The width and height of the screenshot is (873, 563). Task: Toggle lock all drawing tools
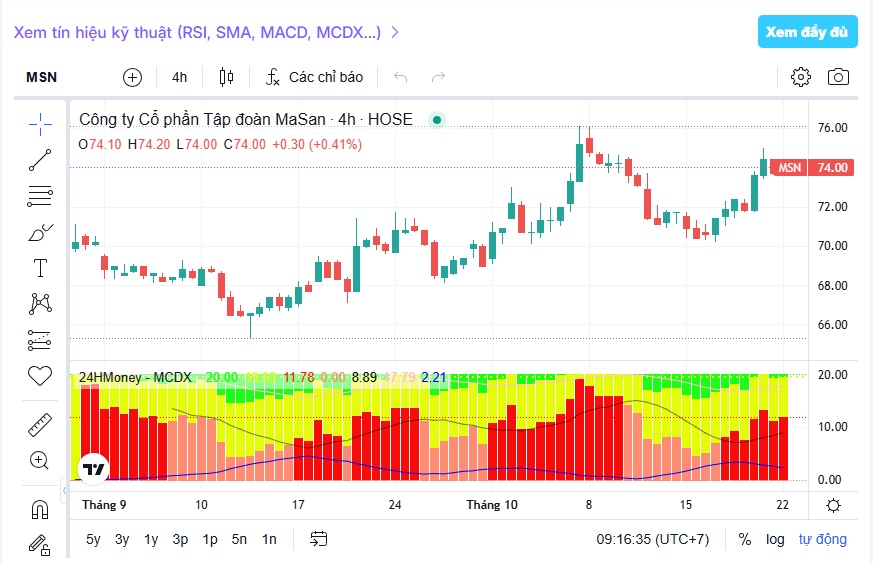coord(39,545)
